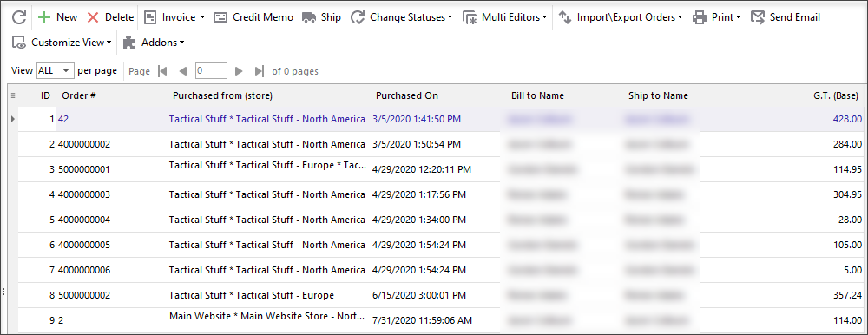Click the Refresh icon in toolbar
This screenshot has width=868, height=335.
(x=19, y=17)
